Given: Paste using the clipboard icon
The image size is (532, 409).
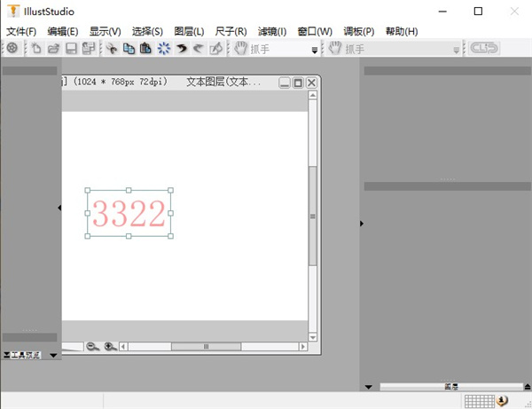Looking at the screenshot, I should click(x=145, y=49).
